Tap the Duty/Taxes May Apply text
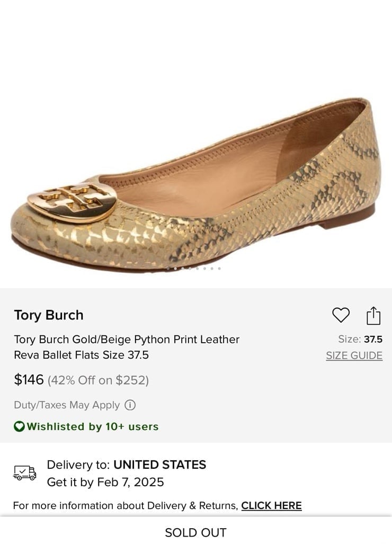 67,405
